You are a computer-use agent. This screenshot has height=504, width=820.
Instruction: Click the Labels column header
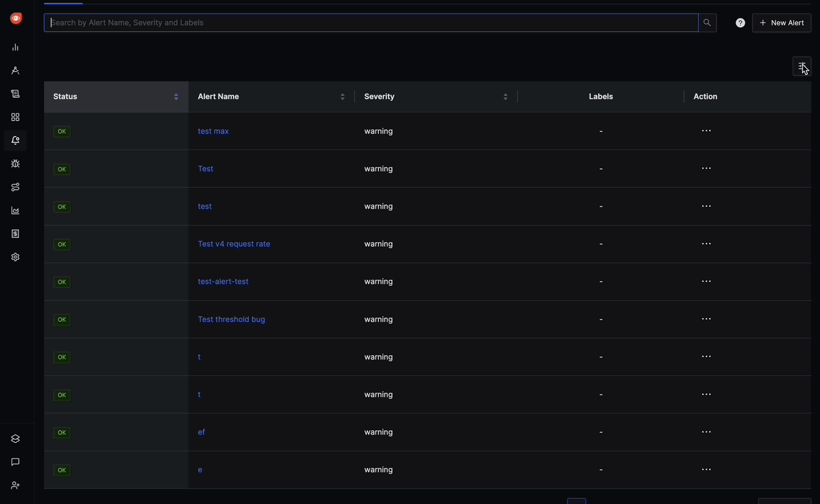tap(600, 97)
